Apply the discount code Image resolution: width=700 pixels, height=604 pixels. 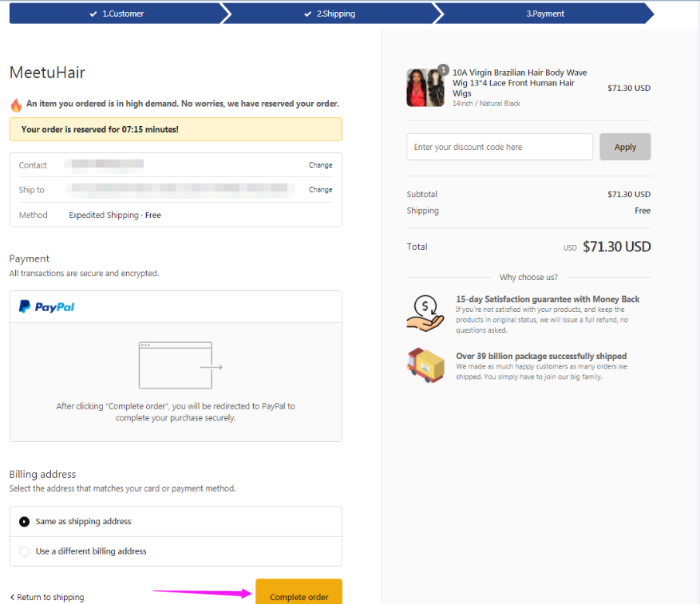tap(625, 147)
